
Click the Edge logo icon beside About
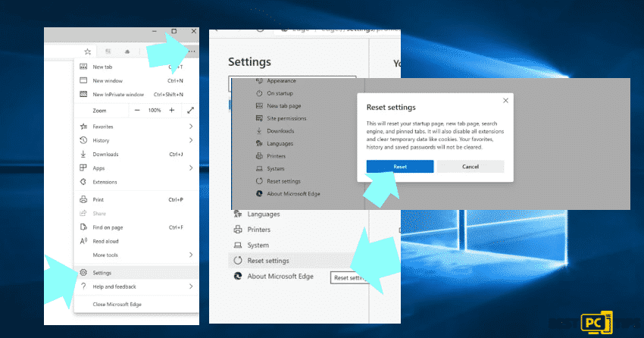(x=238, y=276)
